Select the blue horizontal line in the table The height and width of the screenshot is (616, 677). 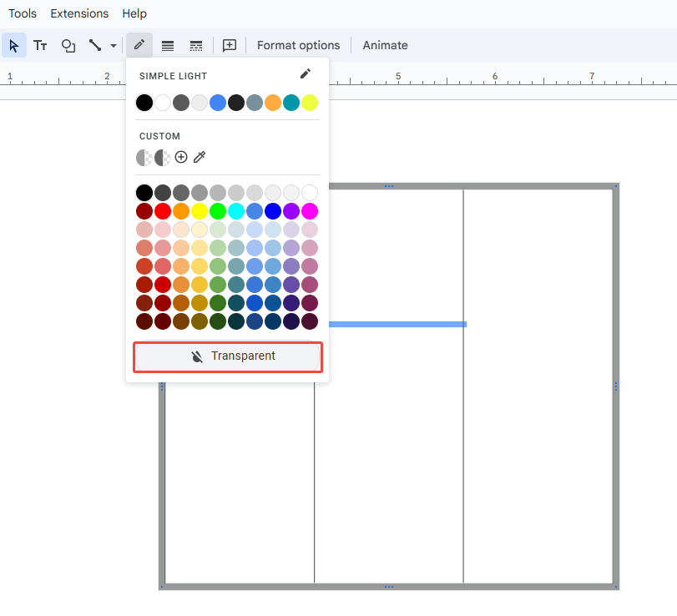pos(397,324)
